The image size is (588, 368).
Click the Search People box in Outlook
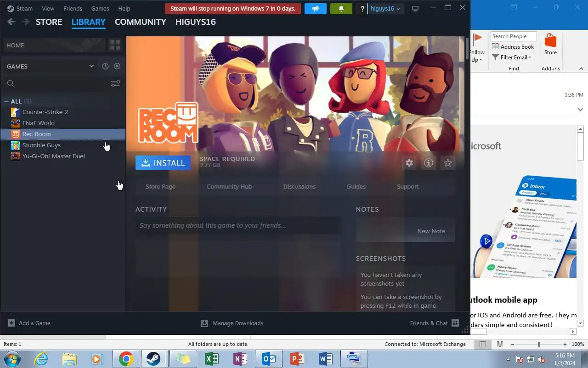click(x=514, y=36)
